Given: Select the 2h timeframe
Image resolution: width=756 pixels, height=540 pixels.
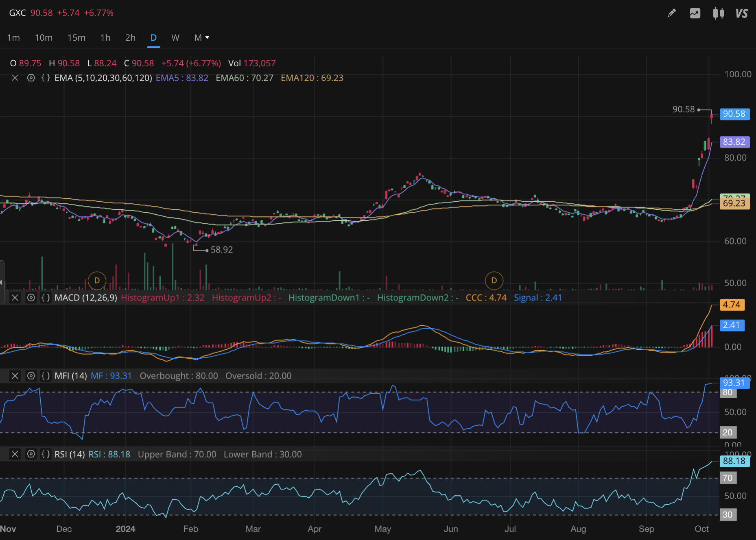Looking at the screenshot, I should [130, 37].
